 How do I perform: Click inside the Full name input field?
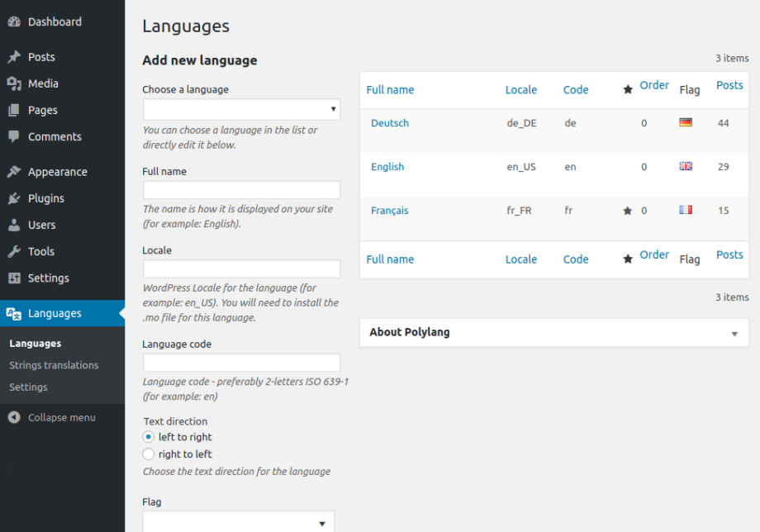240,189
